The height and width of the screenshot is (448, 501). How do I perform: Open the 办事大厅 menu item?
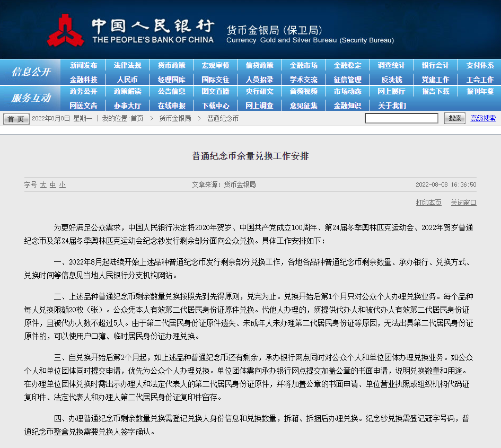[127, 106]
